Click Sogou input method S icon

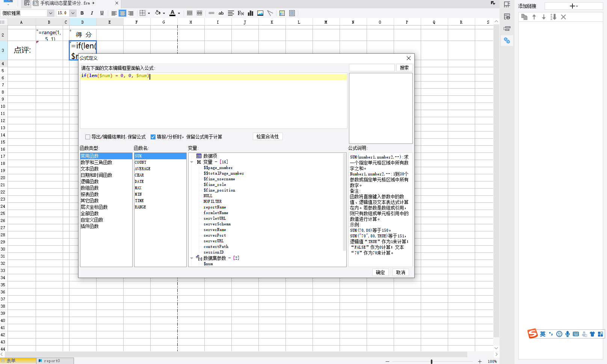point(532,334)
